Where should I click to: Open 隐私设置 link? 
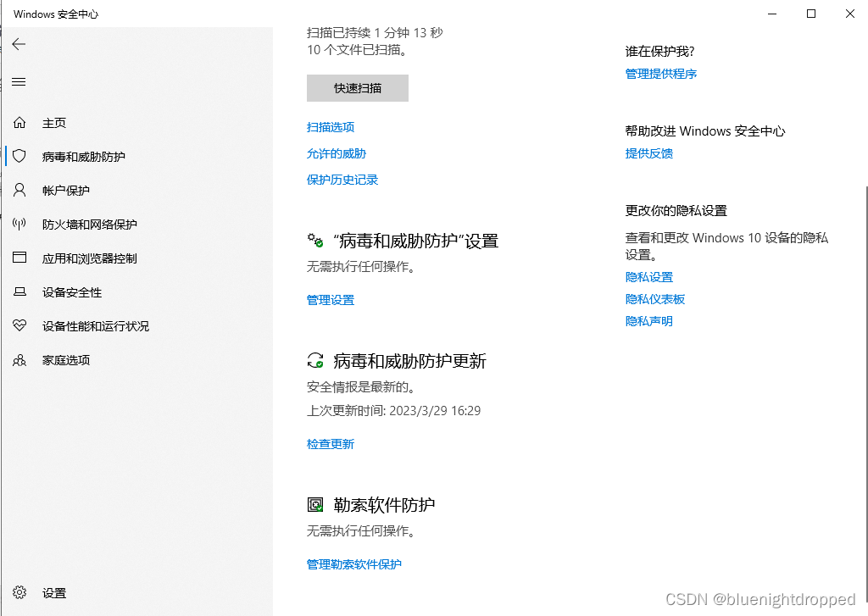(x=648, y=277)
